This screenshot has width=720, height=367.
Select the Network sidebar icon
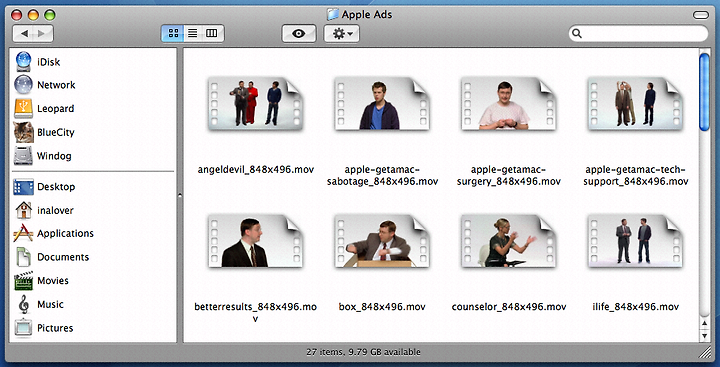[23, 85]
